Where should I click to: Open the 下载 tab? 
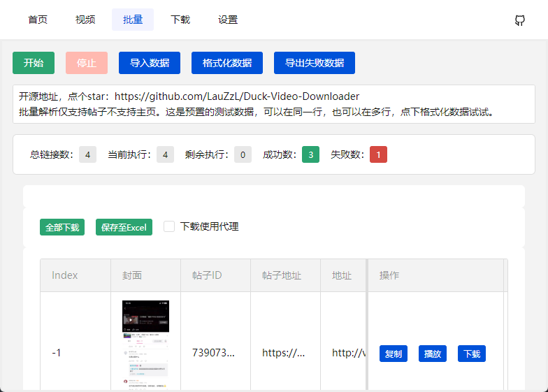pos(180,20)
